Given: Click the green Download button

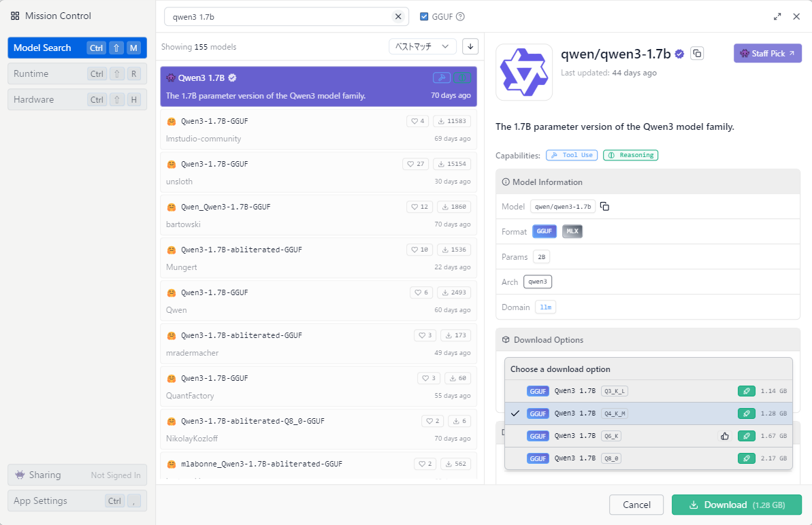Looking at the screenshot, I should click(736, 505).
